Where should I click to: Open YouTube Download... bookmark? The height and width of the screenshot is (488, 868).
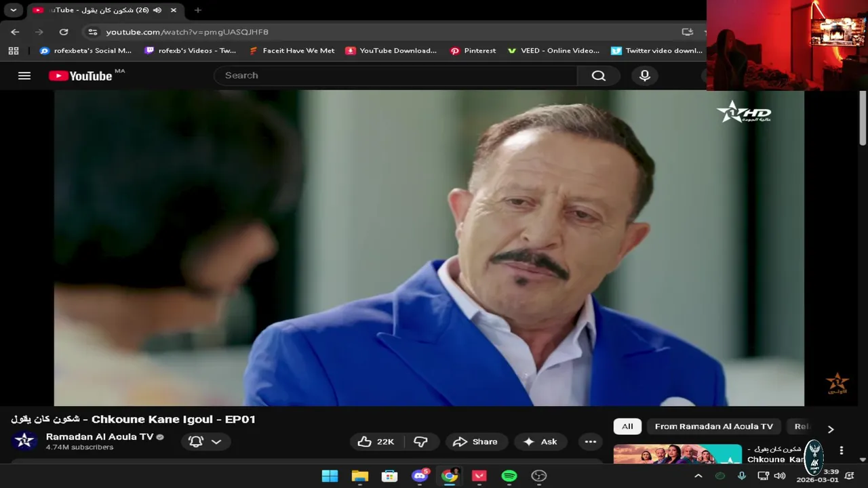[x=391, y=51]
